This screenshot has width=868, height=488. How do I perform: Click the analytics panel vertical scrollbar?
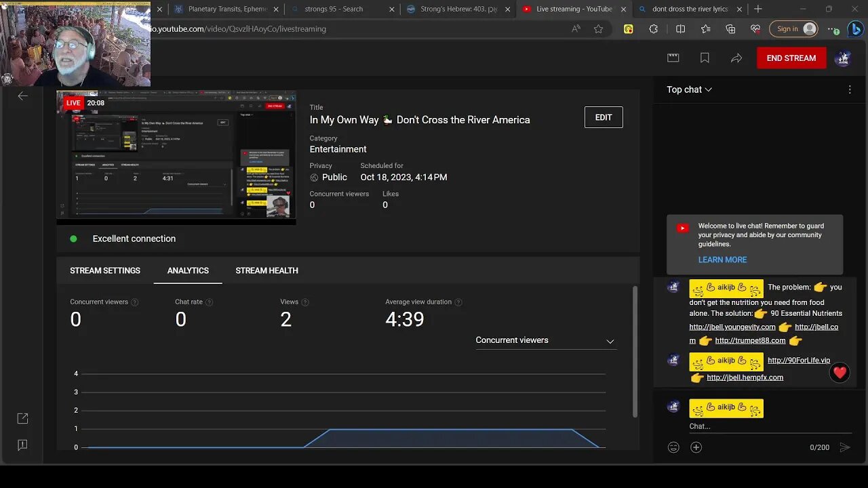coord(635,351)
